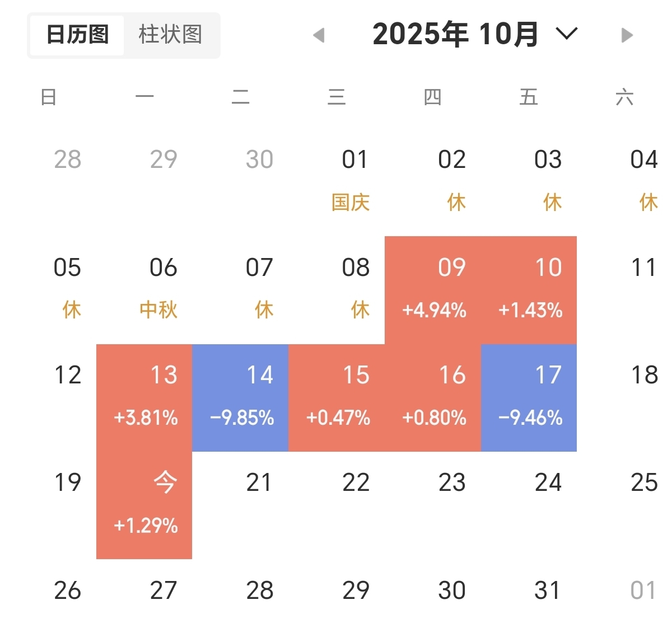
Task: Select October 15 cell showing +0.47%
Action: point(337,397)
